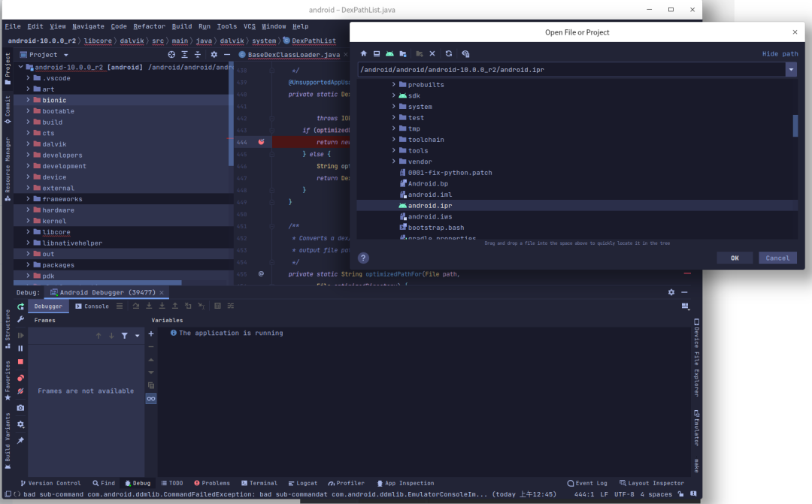
Task: Expand the prebuilts folder in dialog tree
Action: coord(393,84)
